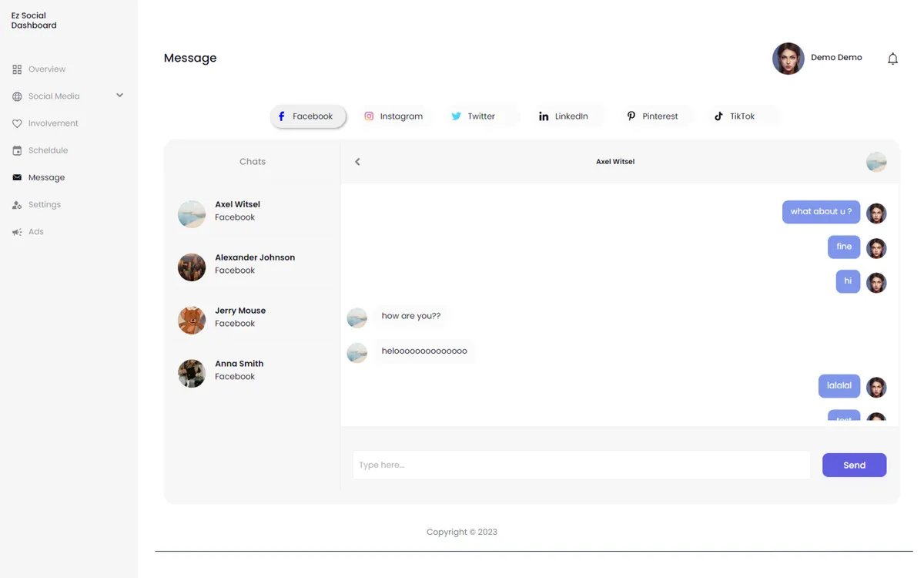The width and height of the screenshot is (924, 578).
Task: Open notifications with the bell icon
Action: tap(892, 59)
